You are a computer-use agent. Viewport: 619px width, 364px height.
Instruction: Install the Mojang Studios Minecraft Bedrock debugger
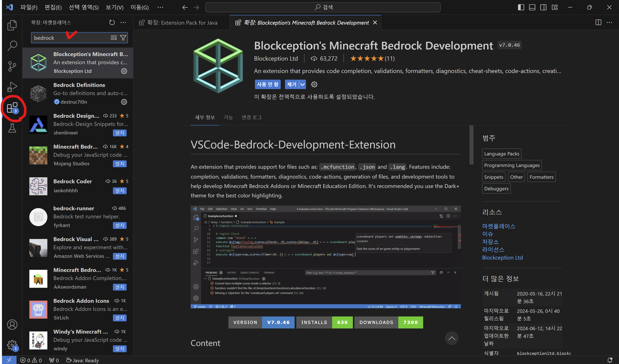(x=120, y=164)
